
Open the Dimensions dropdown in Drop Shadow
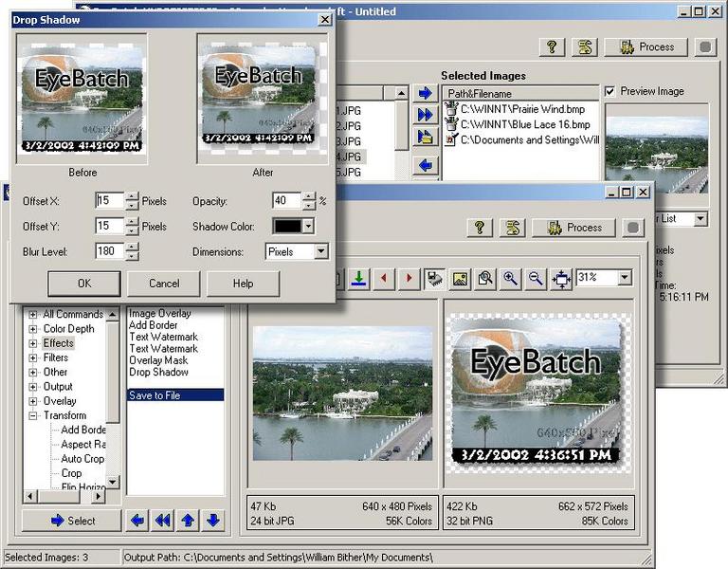pyautogui.click(x=320, y=252)
